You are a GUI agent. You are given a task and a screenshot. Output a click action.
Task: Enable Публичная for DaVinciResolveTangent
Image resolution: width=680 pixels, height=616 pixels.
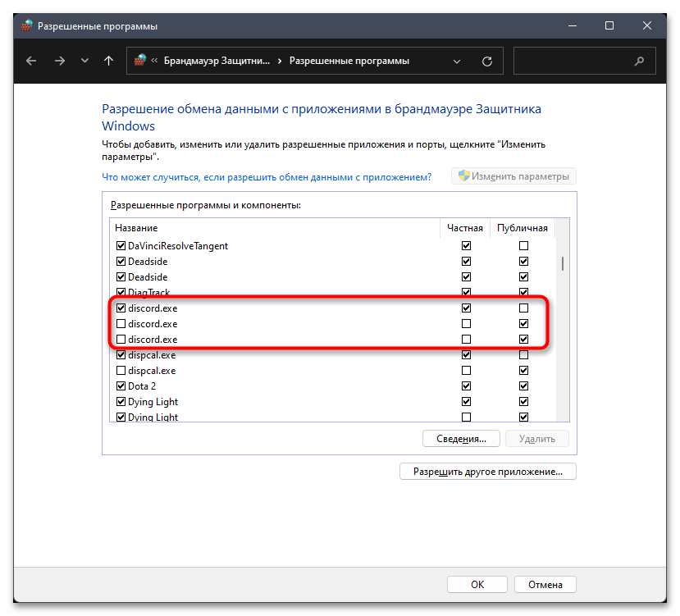point(523,246)
